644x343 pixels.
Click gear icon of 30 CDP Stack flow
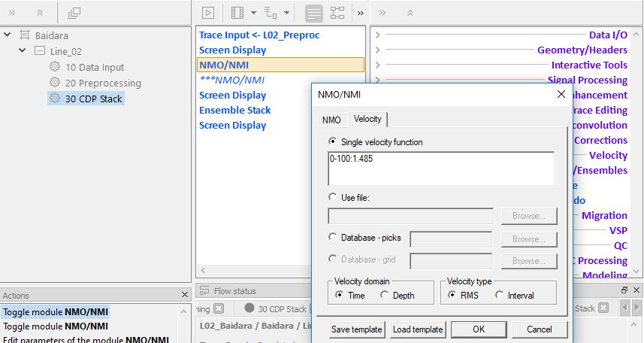point(55,98)
